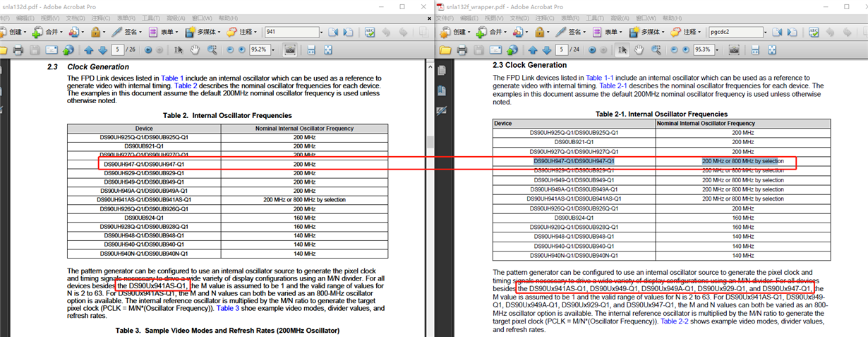Toggle scrolling page mode in snla132d window

coord(312,50)
